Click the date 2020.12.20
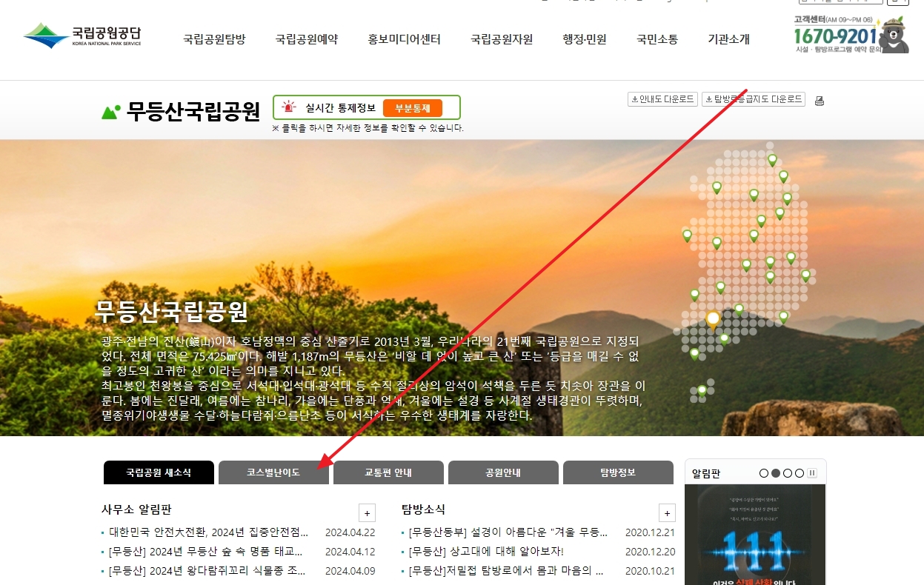The height and width of the screenshot is (585, 924). point(651,551)
